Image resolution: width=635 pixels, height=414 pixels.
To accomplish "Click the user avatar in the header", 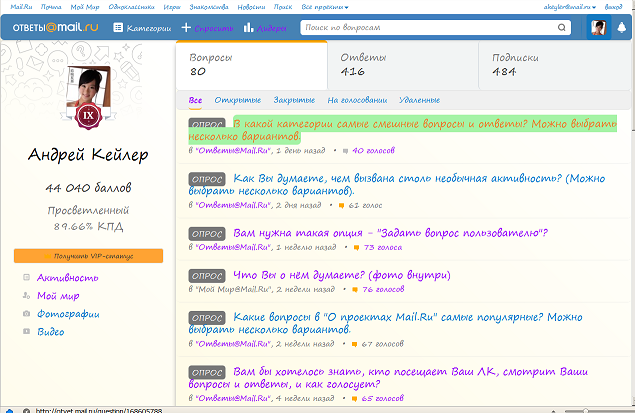I will click(x=599, y=28).
